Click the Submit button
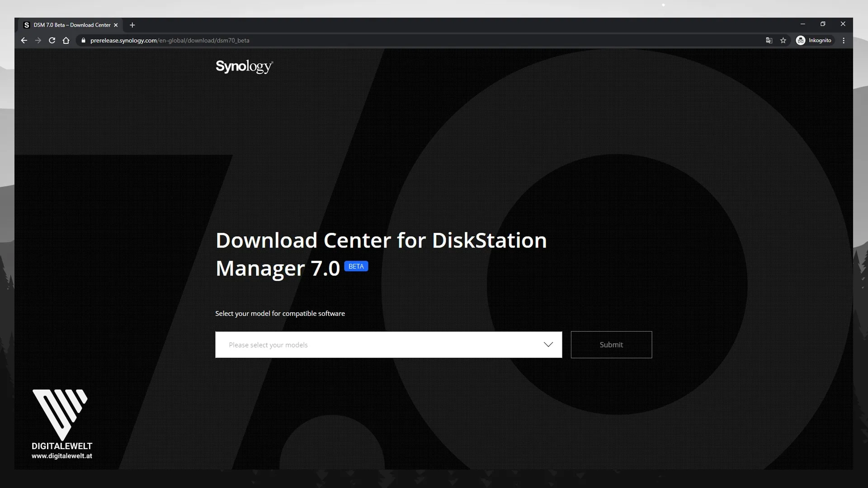The width and height of the screenshot is (868, 488). [611, 345]
